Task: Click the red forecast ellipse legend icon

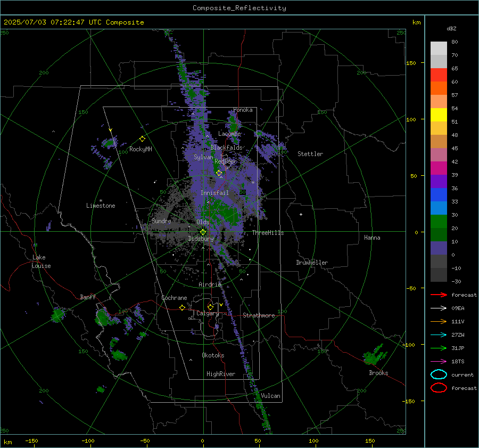Action: click(439, 388)
